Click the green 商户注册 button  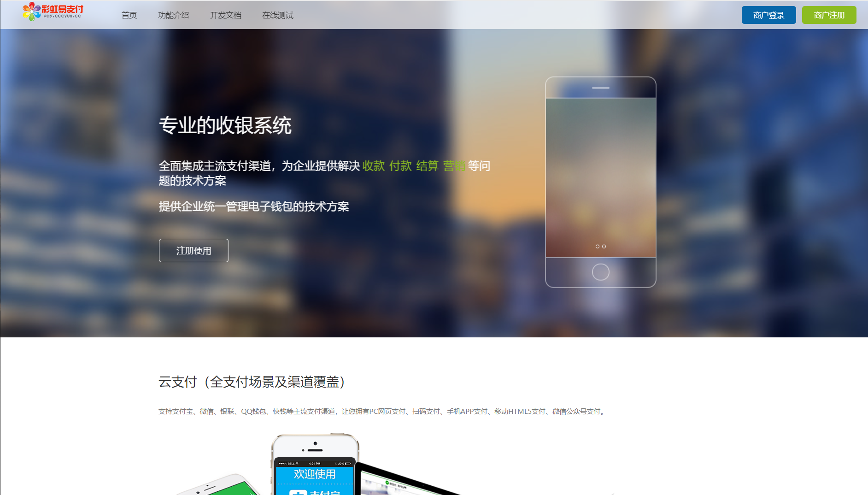point(829,15)
